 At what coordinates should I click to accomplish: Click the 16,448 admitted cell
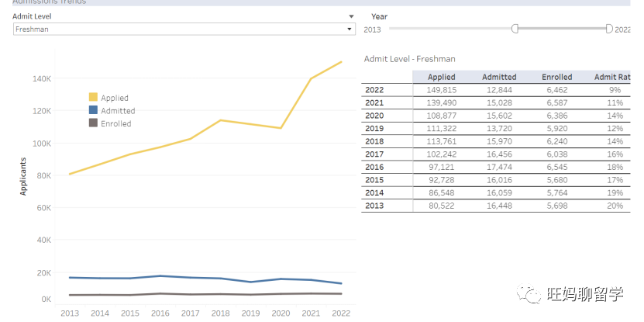(x=499, y=206)
